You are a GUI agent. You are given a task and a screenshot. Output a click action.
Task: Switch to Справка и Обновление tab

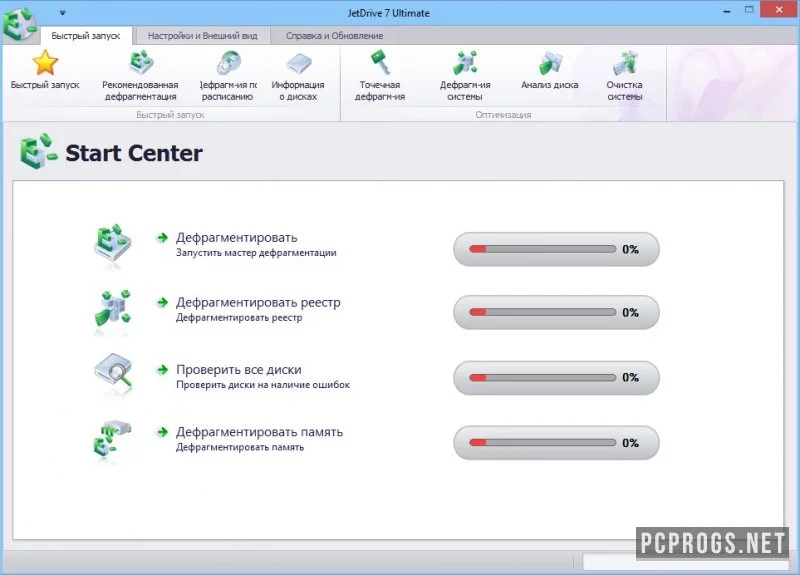pos(334,36)
